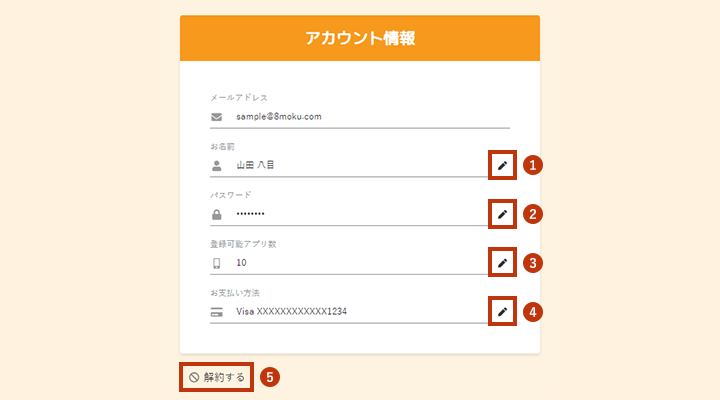Click the pencil icon beside お名前
This screenshot has height=400, width=720.
pyautogui.click(x=503, y=165)
